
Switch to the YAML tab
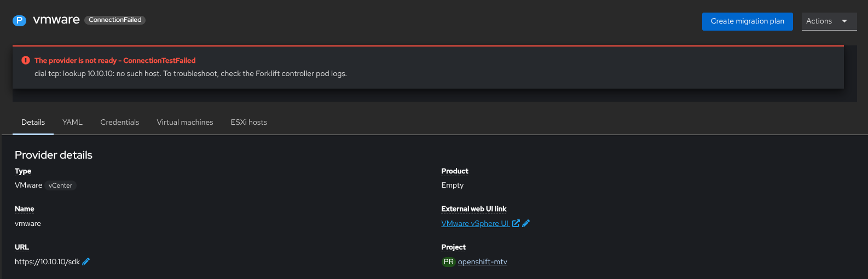[x=72, y=122]
